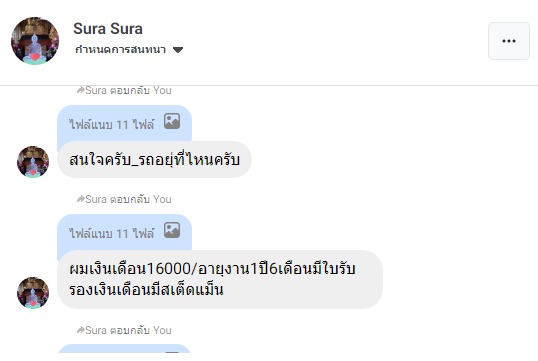538x361 pixels.
Task: Click the Sura Sura name in header
Action: (x=108, y=29)
